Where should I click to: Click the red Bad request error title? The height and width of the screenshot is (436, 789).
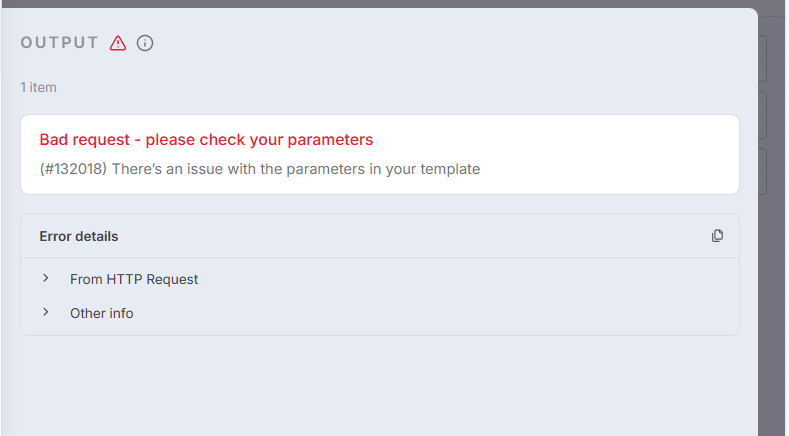click(x=206, y=140)
